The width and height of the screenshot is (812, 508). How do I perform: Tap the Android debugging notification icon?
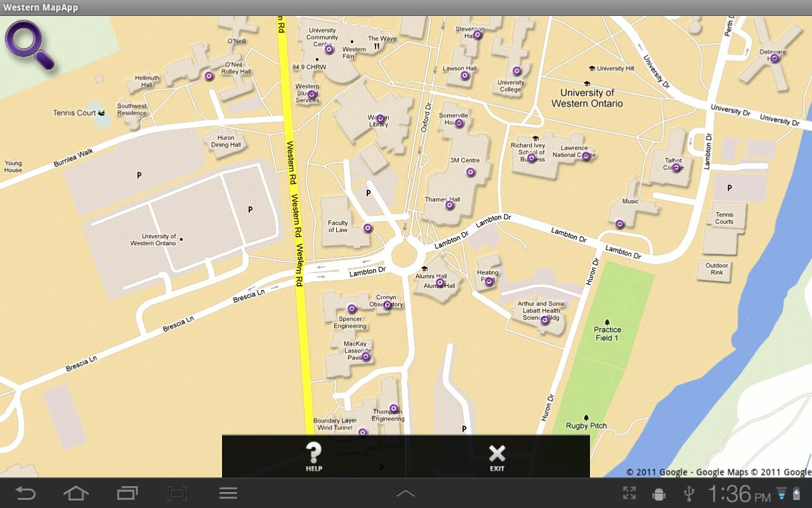click(x=658, y=493)
